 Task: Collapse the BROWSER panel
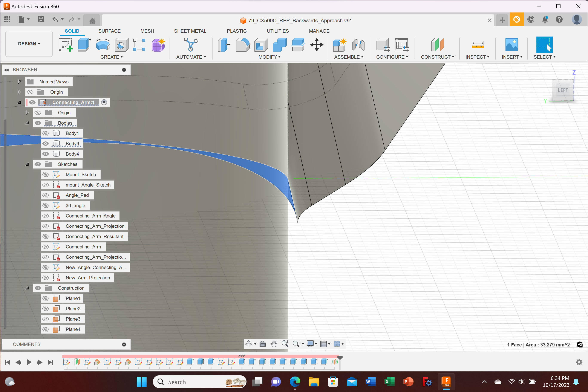click(7, 69)
